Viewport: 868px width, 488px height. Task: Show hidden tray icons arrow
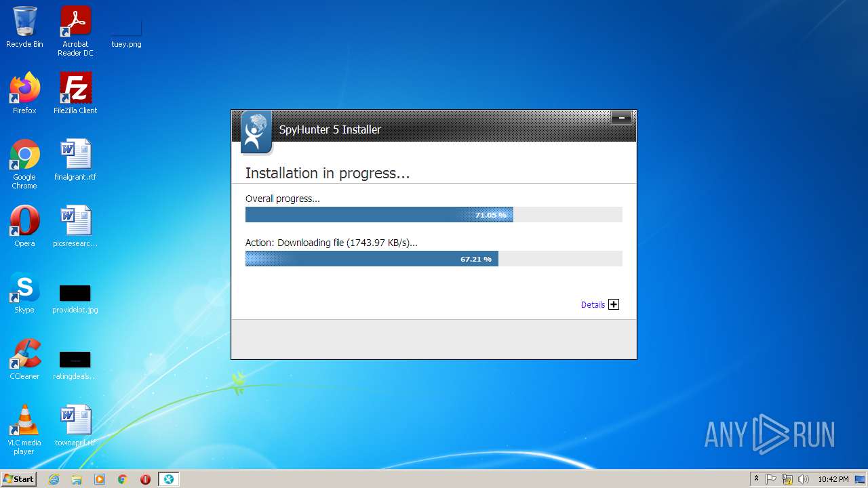click(x=756, y=479)
